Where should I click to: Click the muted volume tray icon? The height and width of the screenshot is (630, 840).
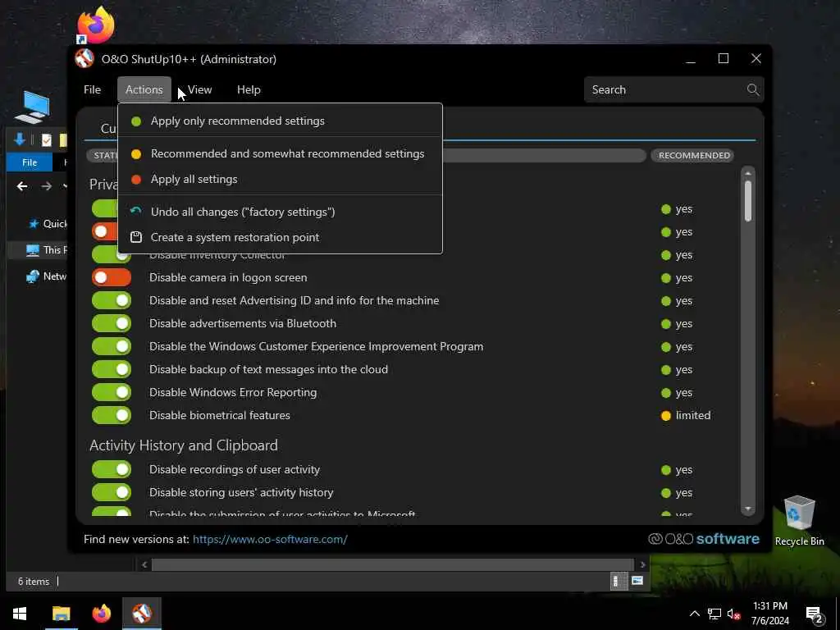[733, 614]
